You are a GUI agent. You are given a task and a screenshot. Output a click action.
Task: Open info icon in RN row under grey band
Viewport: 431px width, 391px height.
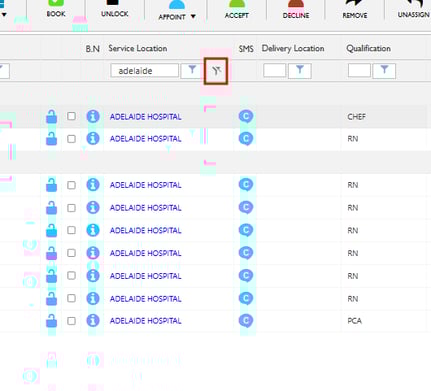(x=93, y=185)
